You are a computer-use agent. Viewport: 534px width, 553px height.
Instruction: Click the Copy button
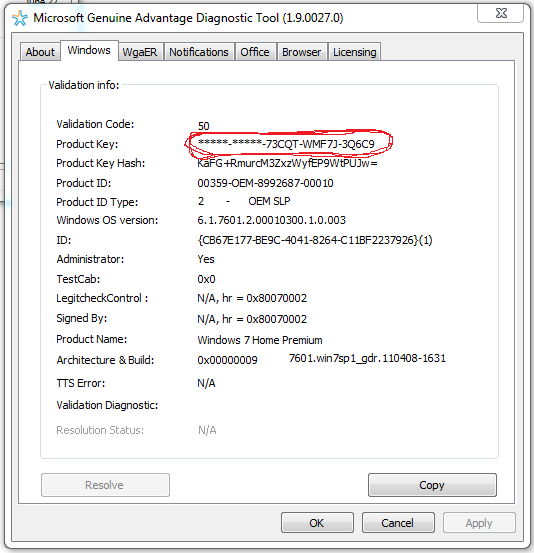[432, 485]
